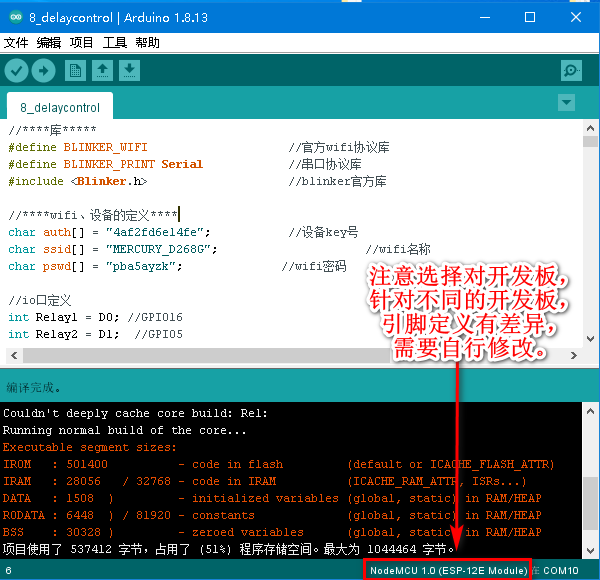Click the console scrollbar down arrow

click(x=590, y=551)
